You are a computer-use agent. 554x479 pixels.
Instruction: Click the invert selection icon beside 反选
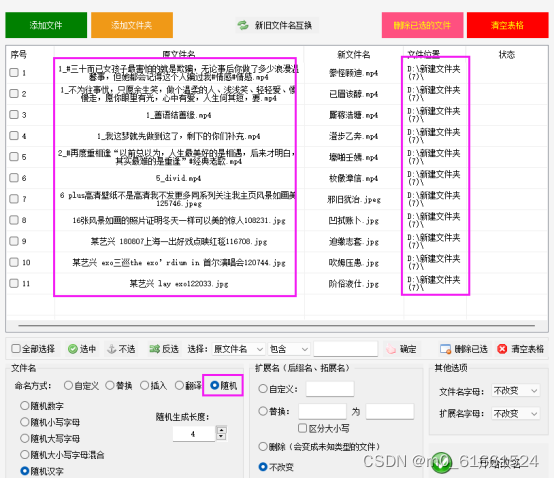click(x=154, y=349)
